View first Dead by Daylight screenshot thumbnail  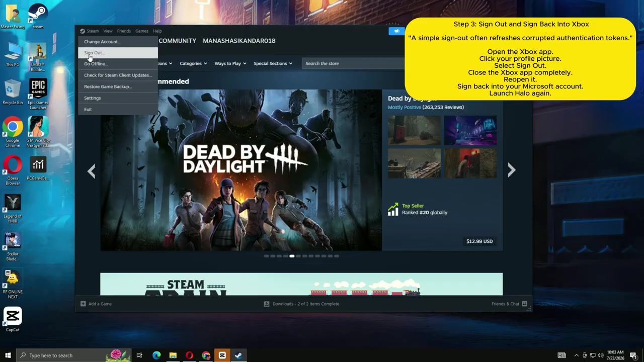click(414, 130)
